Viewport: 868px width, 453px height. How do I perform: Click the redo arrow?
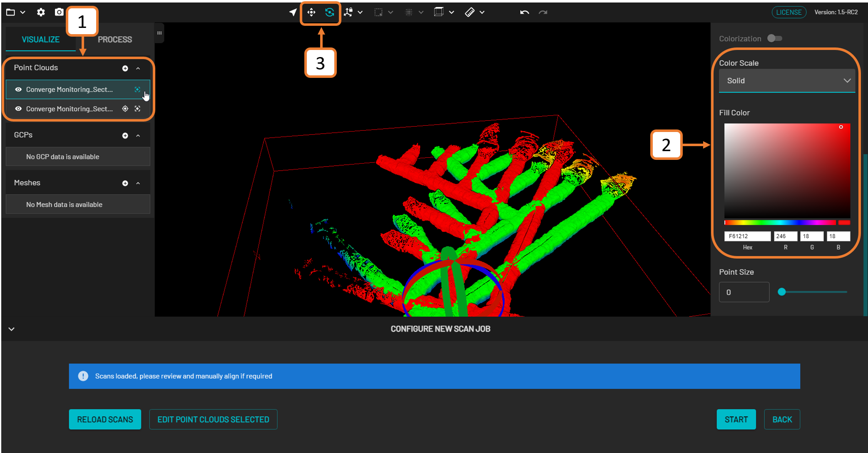[543, 12]
